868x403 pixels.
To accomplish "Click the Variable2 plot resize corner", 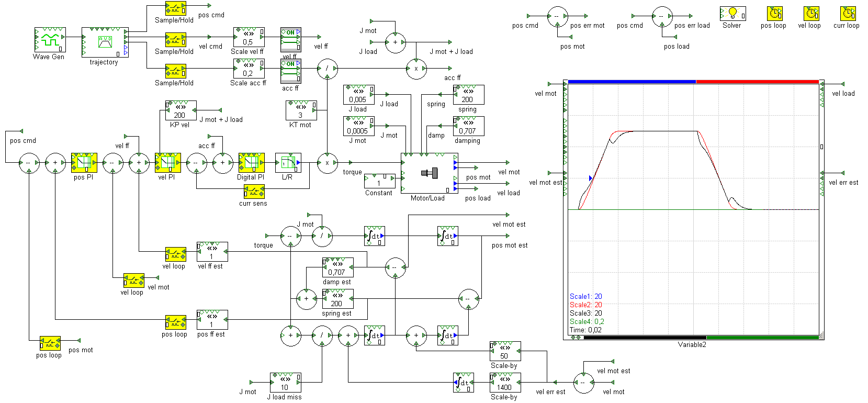I will click(x=821, y=336).
